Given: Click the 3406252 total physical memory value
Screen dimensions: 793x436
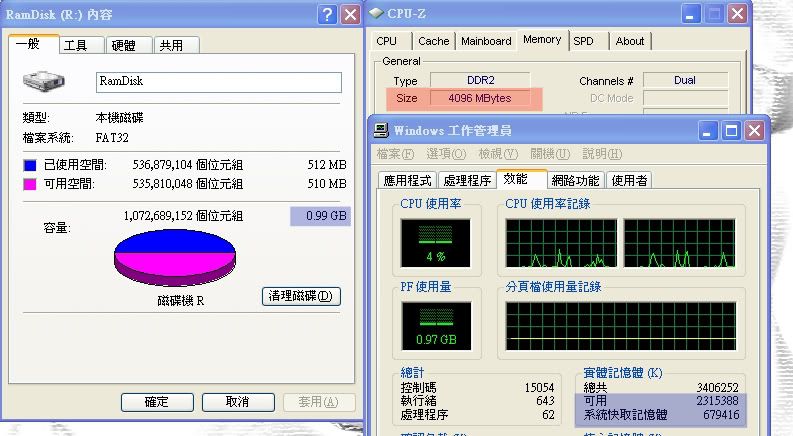Looking at the screenshot, I should coord(718,388).
